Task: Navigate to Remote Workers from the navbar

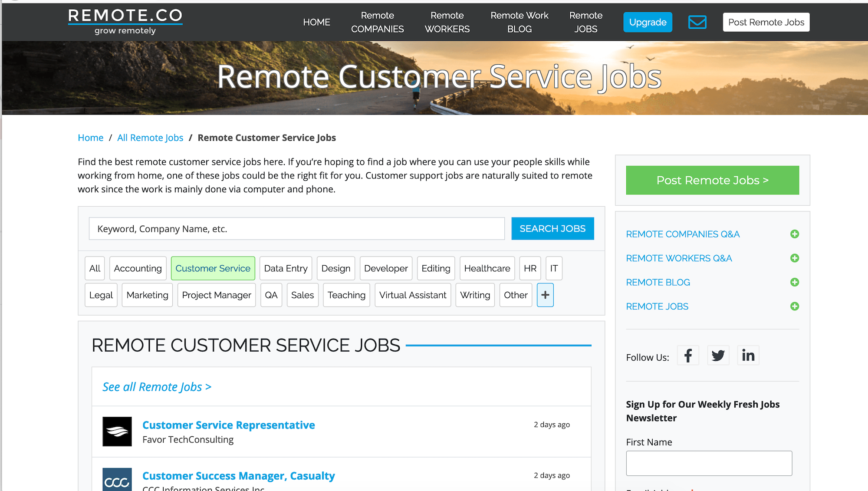Action: (447, 22)
